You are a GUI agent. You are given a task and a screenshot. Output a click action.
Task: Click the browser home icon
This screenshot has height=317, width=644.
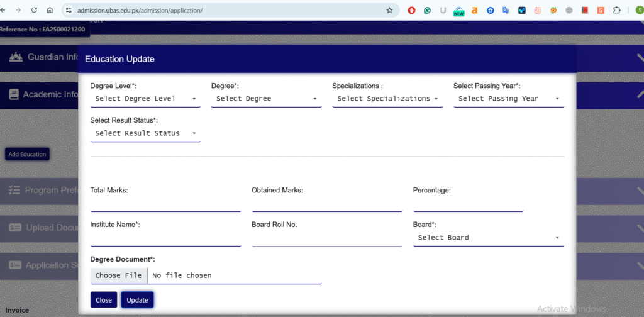pos(50,11)
